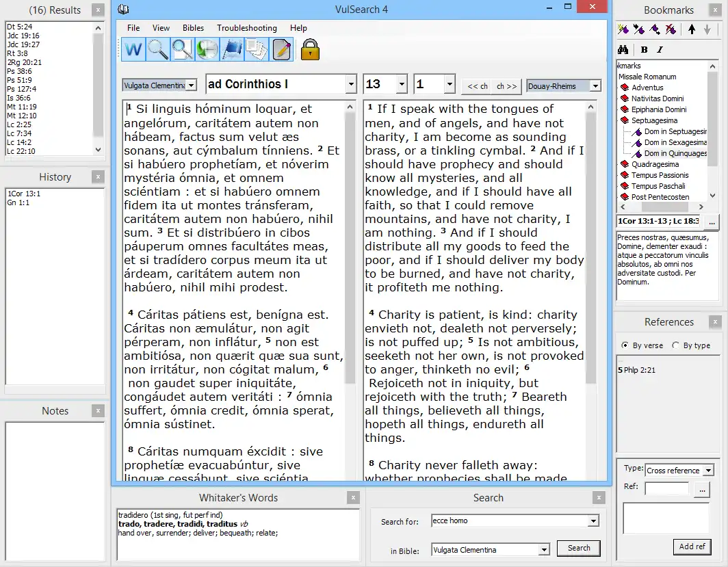This screenshot has width=728, height=567.
Task: Click the new bookmark folder flag icon
Action: coord(639,29)
